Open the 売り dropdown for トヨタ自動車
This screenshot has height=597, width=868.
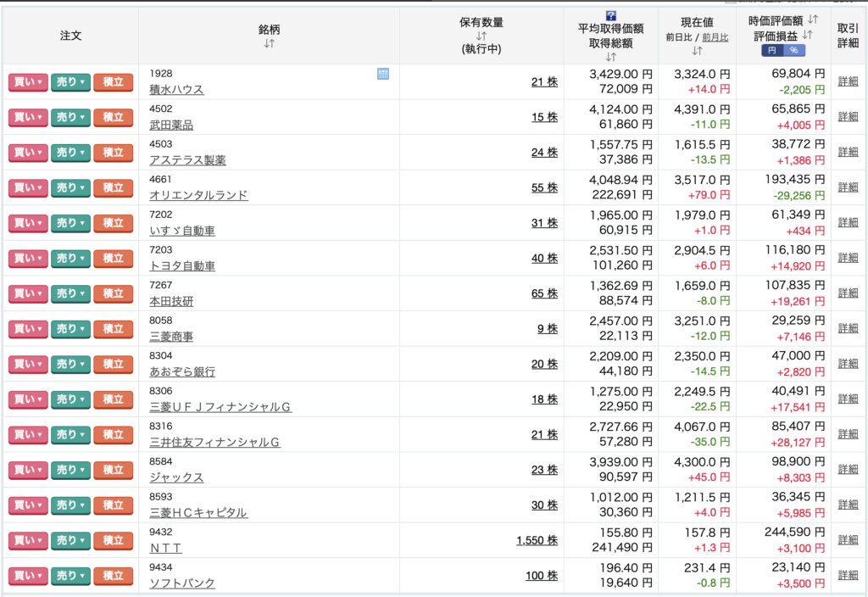(x=70, y=259)
